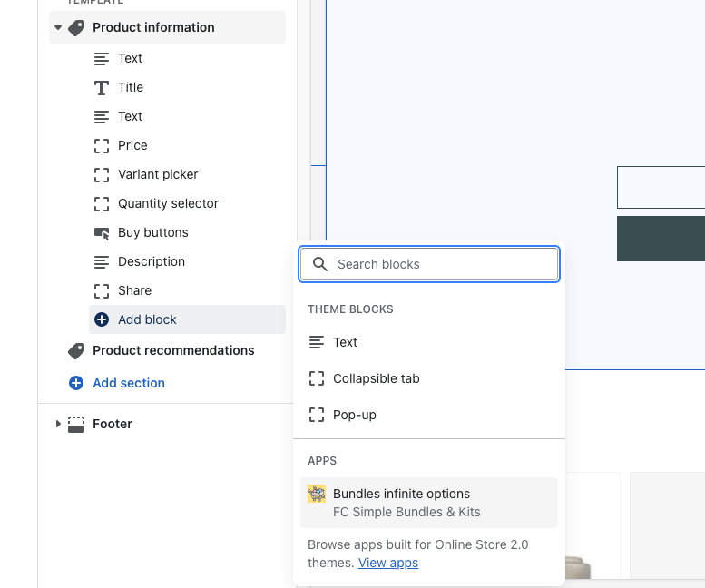The width and height of the screenshot is (705, 588).
Task: Click the Description lines icon
Action: tap(102, 261)
